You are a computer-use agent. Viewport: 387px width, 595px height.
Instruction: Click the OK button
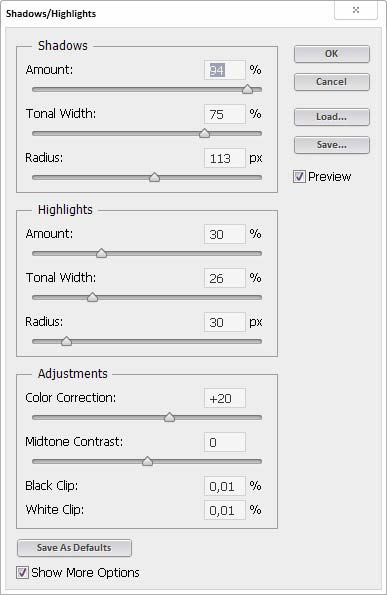click(x=332, y=54)
